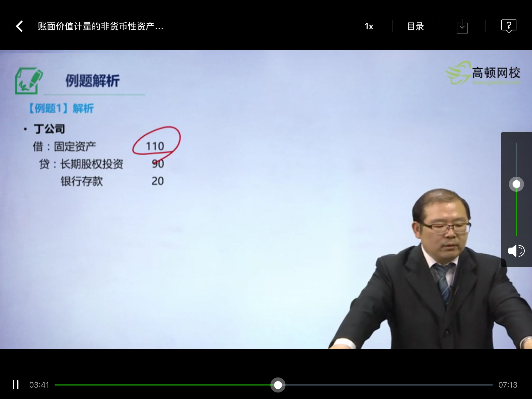532x399 pixels.
Task: Click the download icon in top toolbar
Action: coord(462,26)
